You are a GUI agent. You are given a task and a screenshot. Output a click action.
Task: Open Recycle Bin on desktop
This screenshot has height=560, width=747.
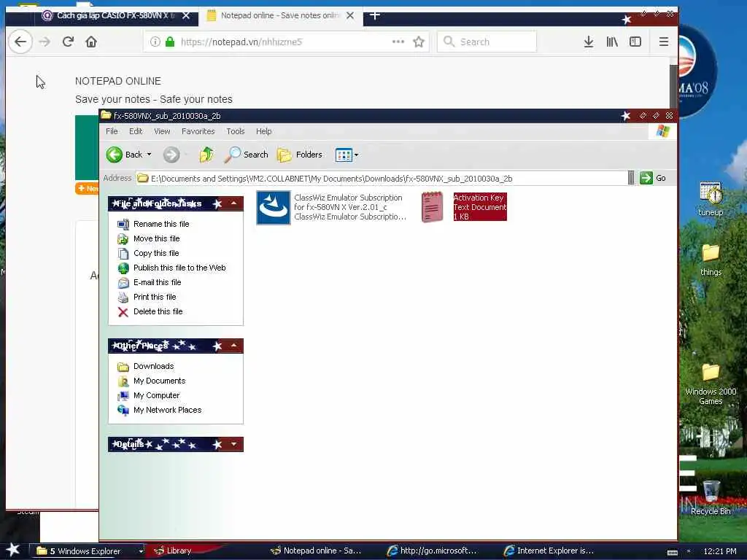711,498
